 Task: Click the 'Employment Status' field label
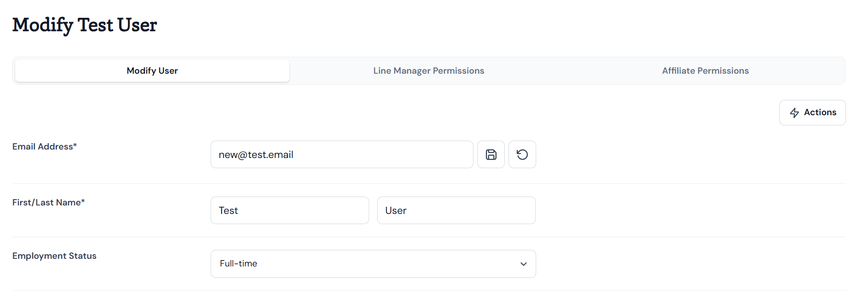54,256
